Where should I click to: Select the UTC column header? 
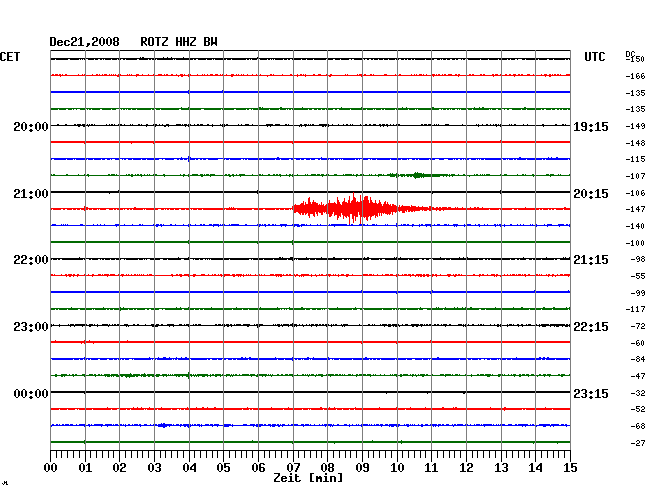click(x=594, y=57)
